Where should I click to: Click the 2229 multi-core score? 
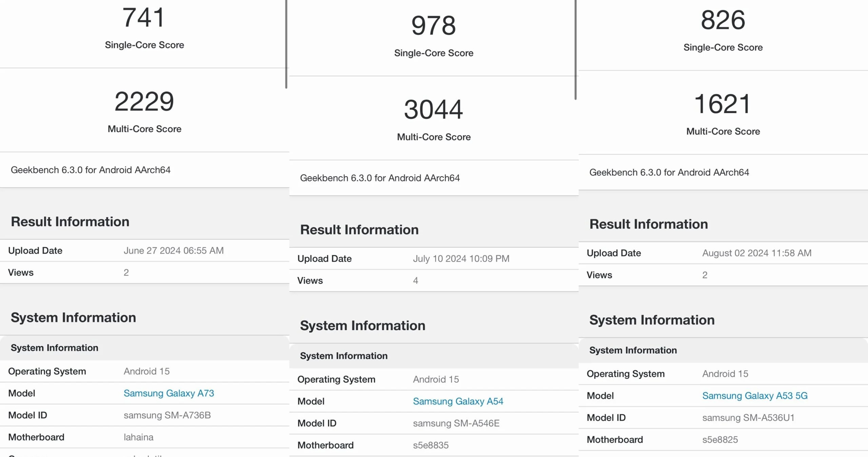(144, 102)
